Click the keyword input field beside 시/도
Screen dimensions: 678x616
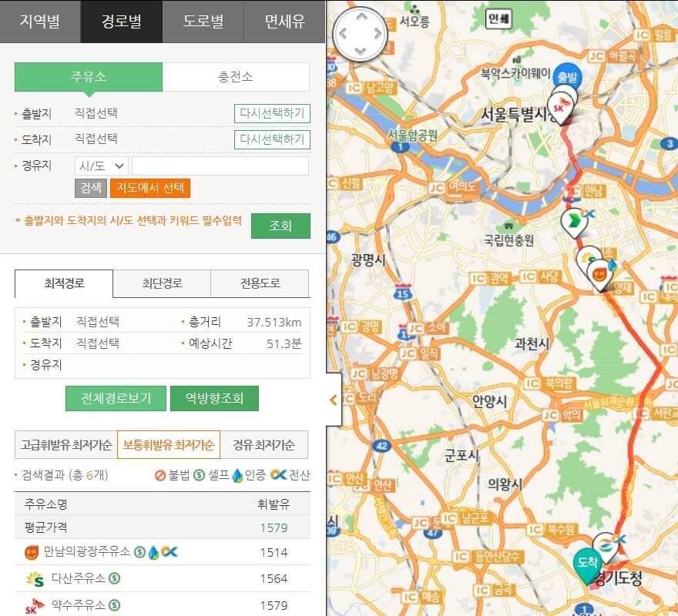click(220, 166)
